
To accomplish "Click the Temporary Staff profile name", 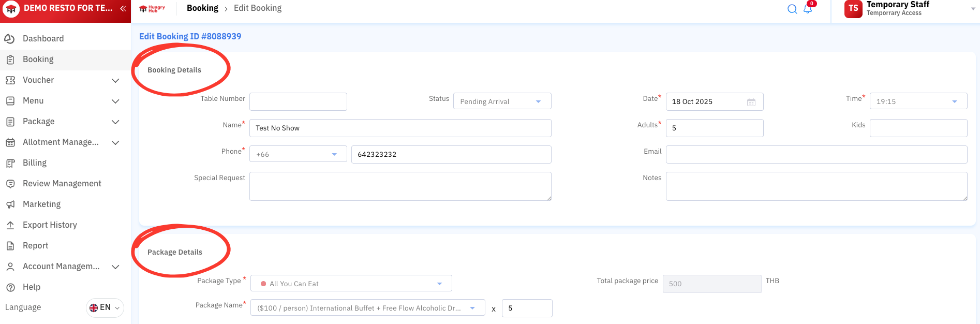I will tap(898, 5).
